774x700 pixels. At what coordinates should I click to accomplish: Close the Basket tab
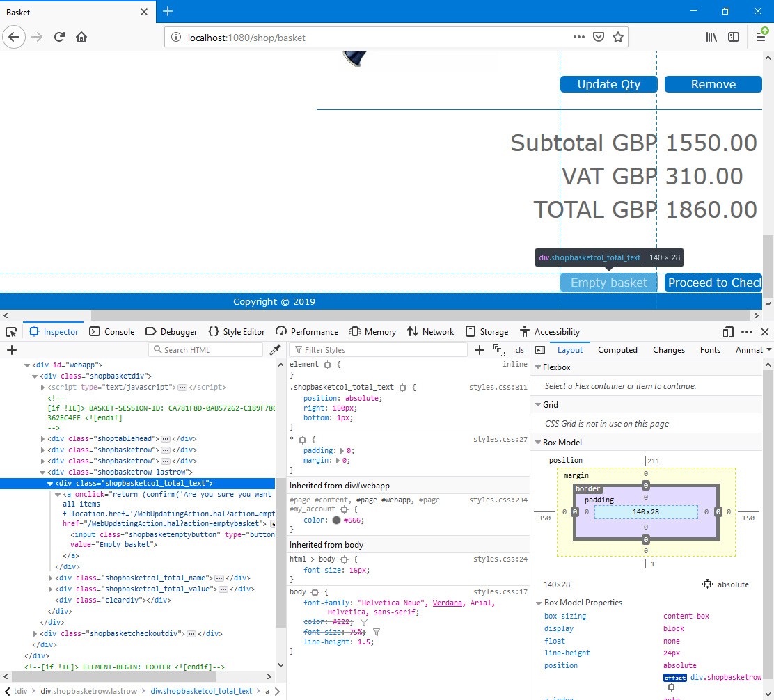tap(143, 12)
